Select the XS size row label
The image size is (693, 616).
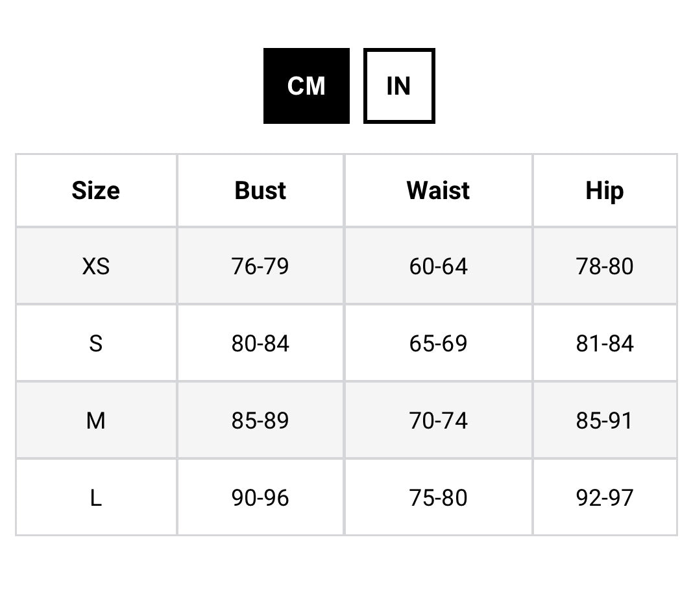click(96, 266)
